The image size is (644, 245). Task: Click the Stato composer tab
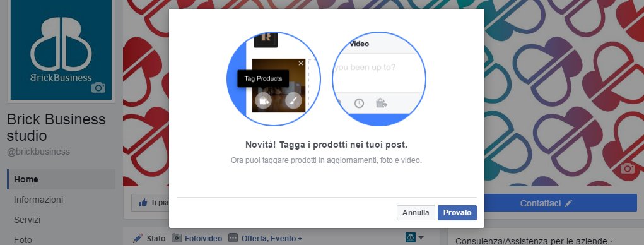156,238
